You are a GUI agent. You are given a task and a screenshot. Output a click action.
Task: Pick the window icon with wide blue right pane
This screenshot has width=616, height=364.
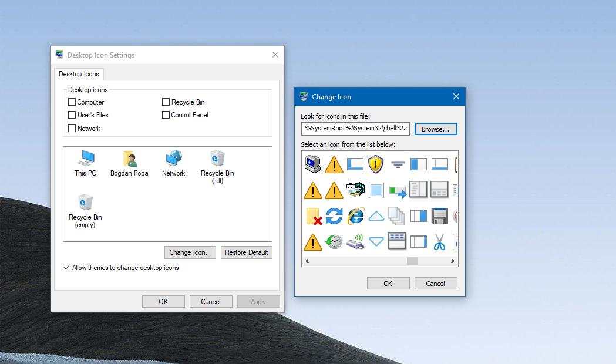click(x=418, y=216)
